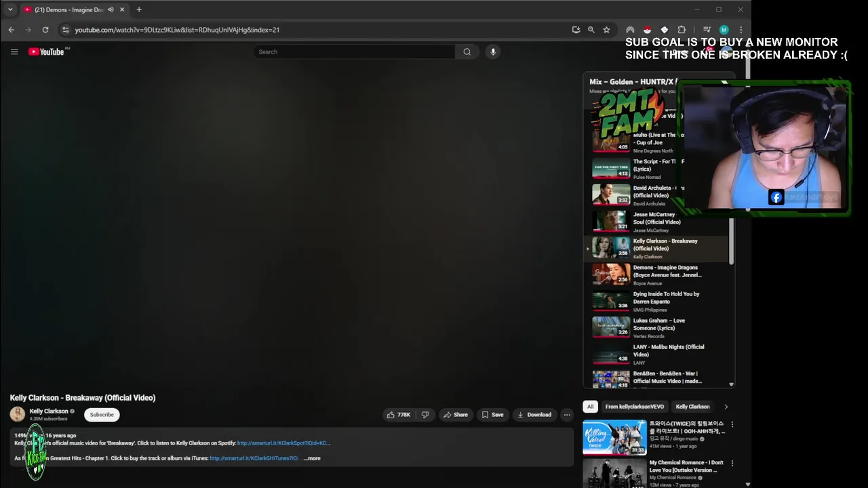
Task: Open TWICE Killing Voice recommended video thumbnail
Action: click(614, 437)
